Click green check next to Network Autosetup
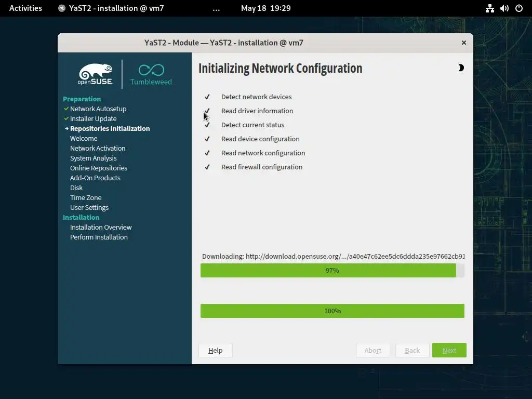The height and width of the screenshot is (399, 532). click(x=66, y=109)
